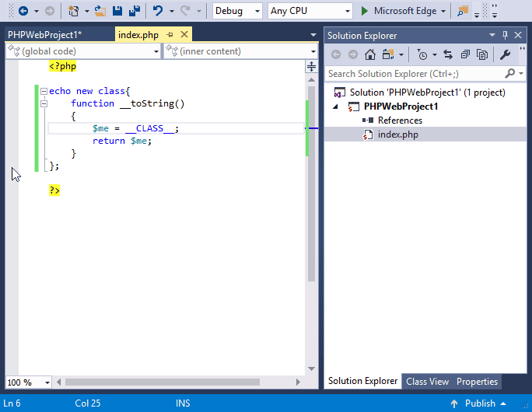
Task: Open Properties with the wrench icon
Action: click(506, 54)
